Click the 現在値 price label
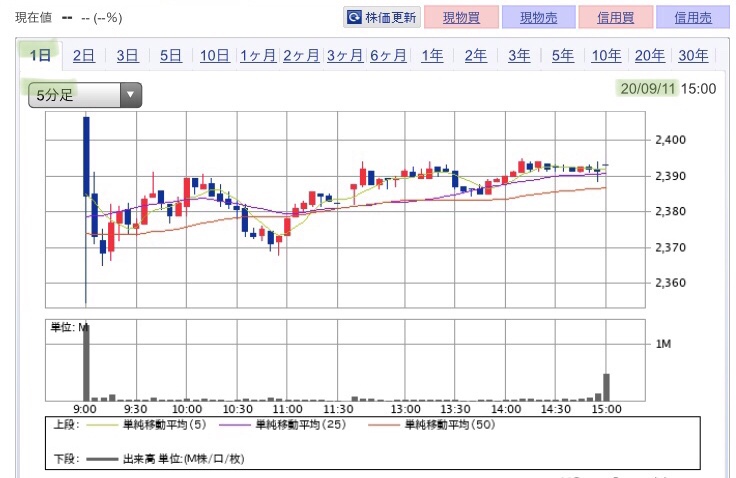The width and height of the screenshot is (736, 478). pos(33,17)
